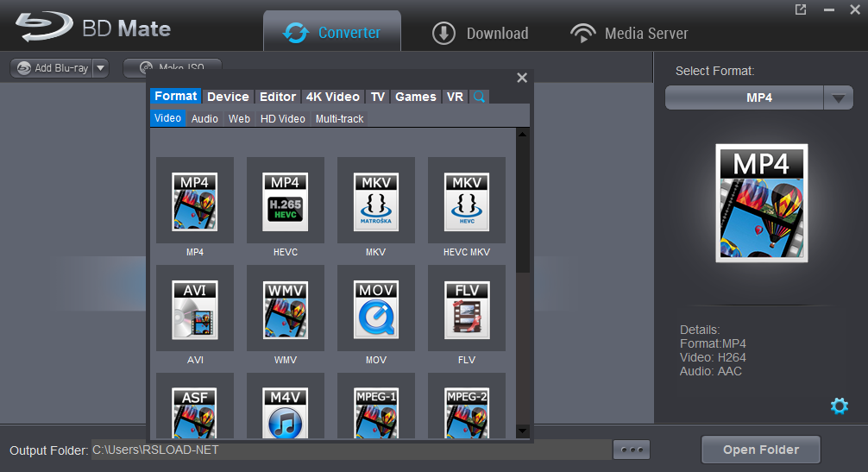Viewport: 868px width, 472px height.
Task: Open format search magnifier icon
Action: pos(479,97)
